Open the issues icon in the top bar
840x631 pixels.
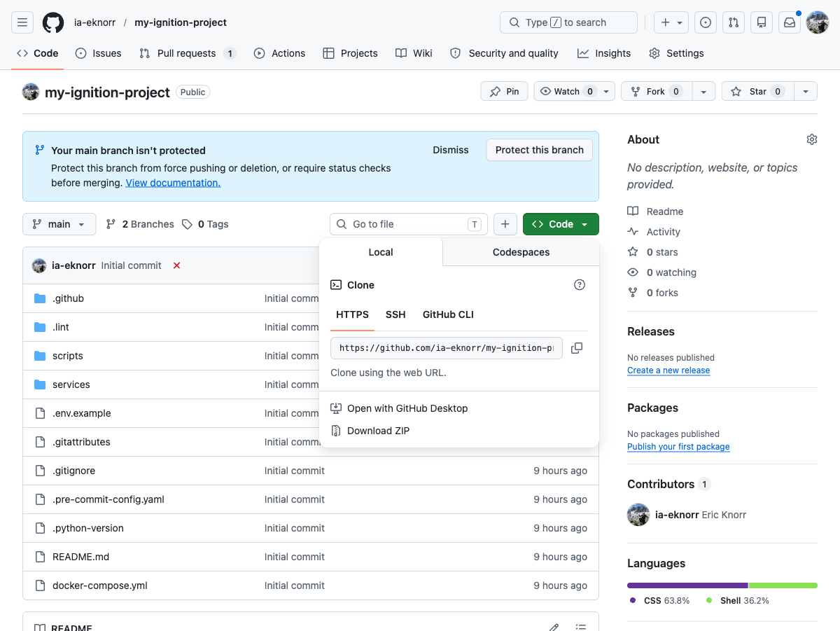click(706, 22)
